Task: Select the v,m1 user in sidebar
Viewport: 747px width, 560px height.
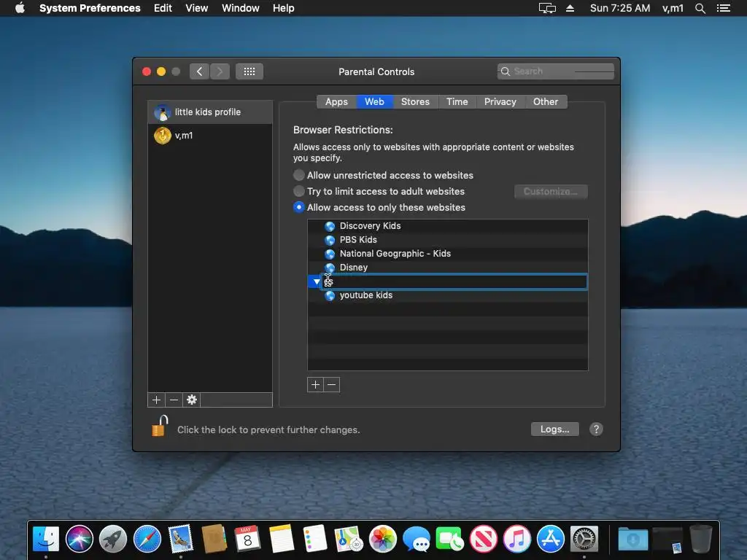Action: click(x=210, y=135)
